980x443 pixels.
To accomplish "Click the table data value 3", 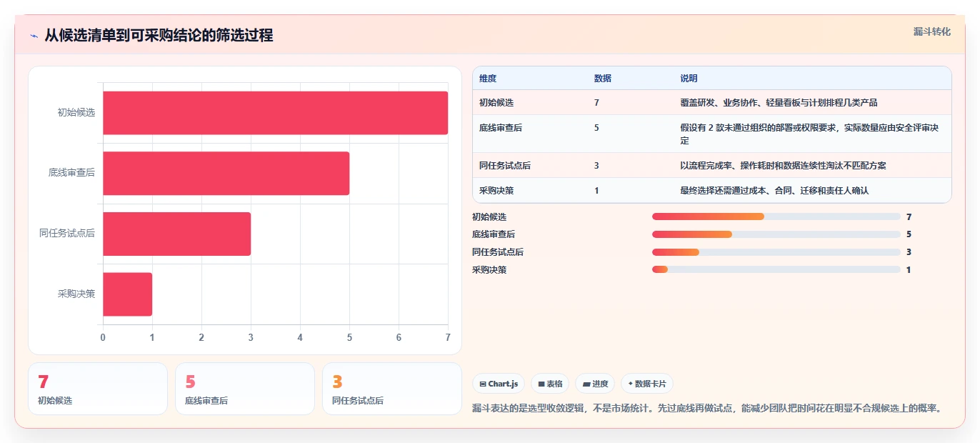I will (x=596, y=166).
